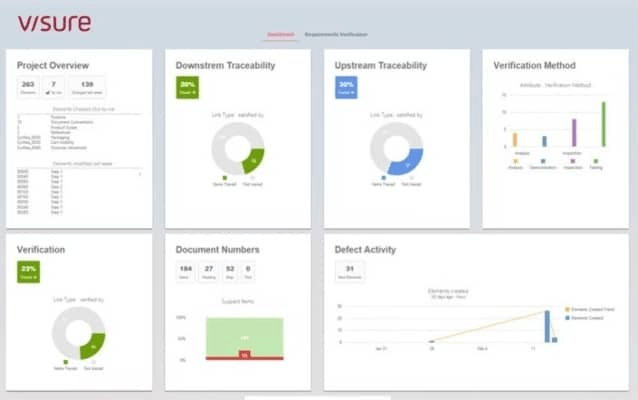
Task: Click the blue segment of the Upstream donut
Action: 407,164
